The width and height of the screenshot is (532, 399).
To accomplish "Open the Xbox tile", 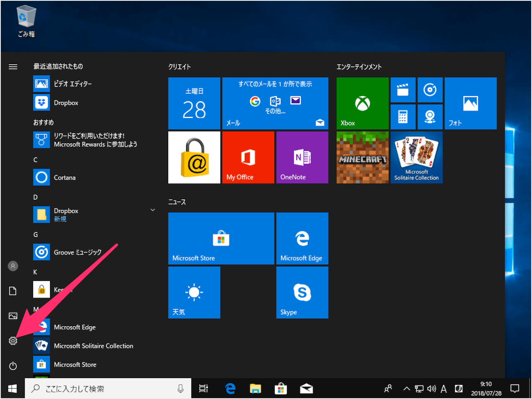I will [362, 103].
